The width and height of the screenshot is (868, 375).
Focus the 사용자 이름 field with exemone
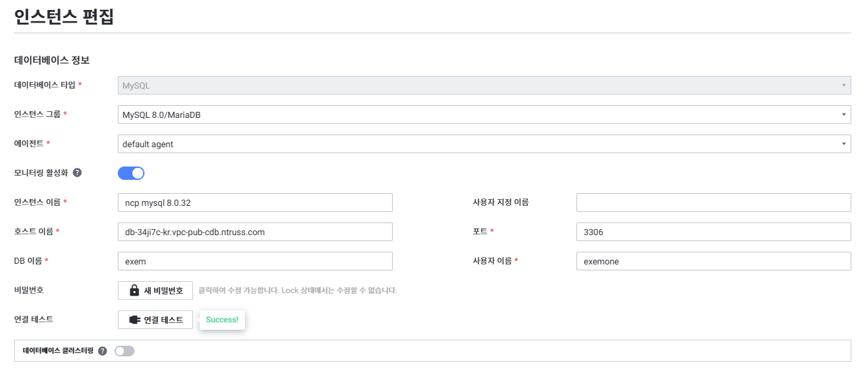coord(713,261)
